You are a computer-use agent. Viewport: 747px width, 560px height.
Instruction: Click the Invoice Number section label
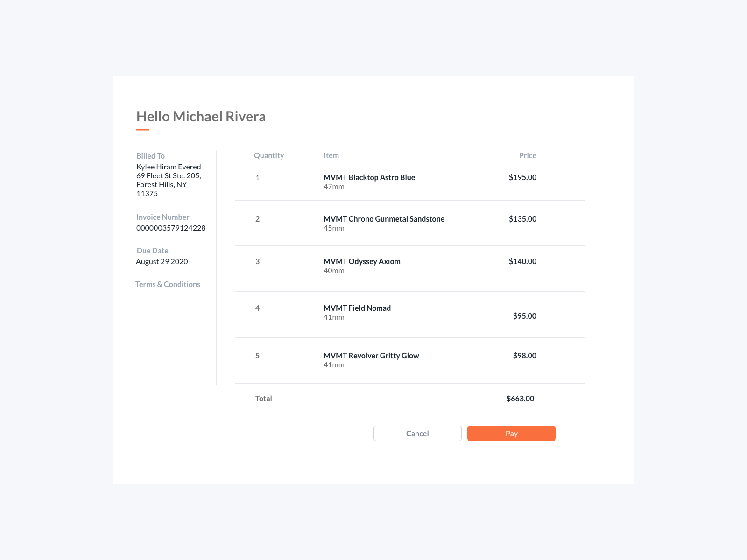click(162, 217)
